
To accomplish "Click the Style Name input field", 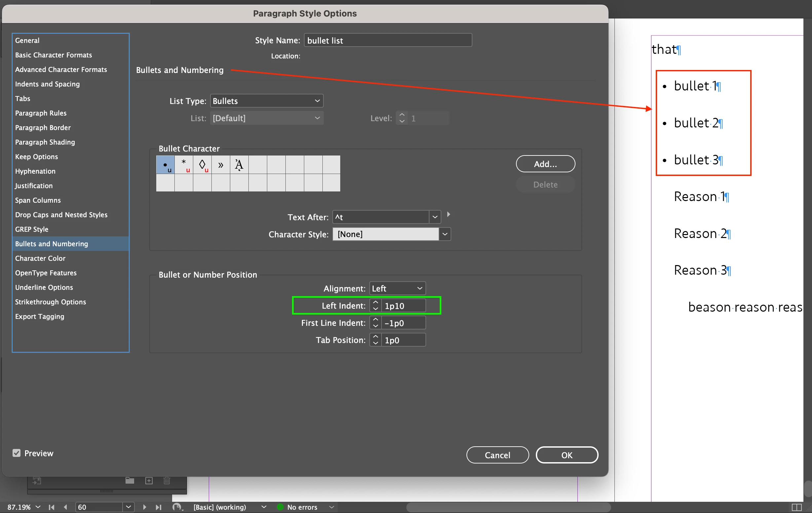I will (388, 40).
